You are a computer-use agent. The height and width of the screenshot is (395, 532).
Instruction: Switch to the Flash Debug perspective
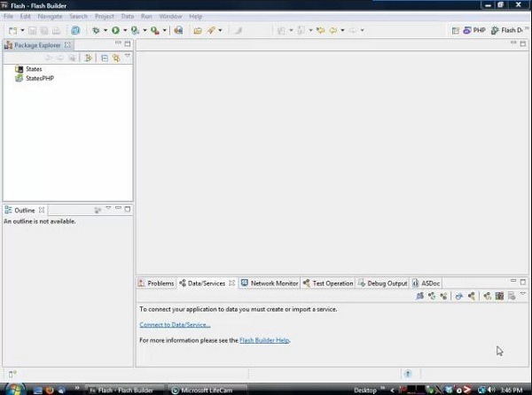click(507, 30)
